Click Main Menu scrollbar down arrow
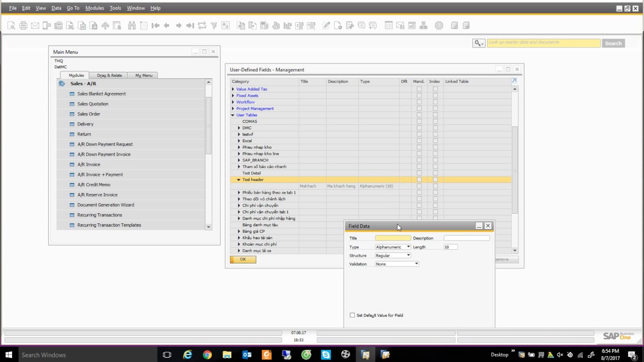The width and height of the screenshot is (644, 362). point(209,227)
